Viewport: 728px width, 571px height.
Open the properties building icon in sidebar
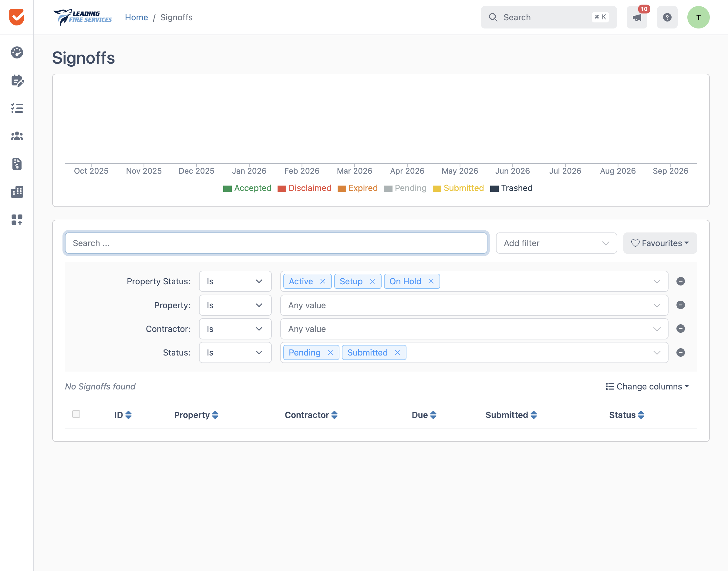click(x=17, y=192)
